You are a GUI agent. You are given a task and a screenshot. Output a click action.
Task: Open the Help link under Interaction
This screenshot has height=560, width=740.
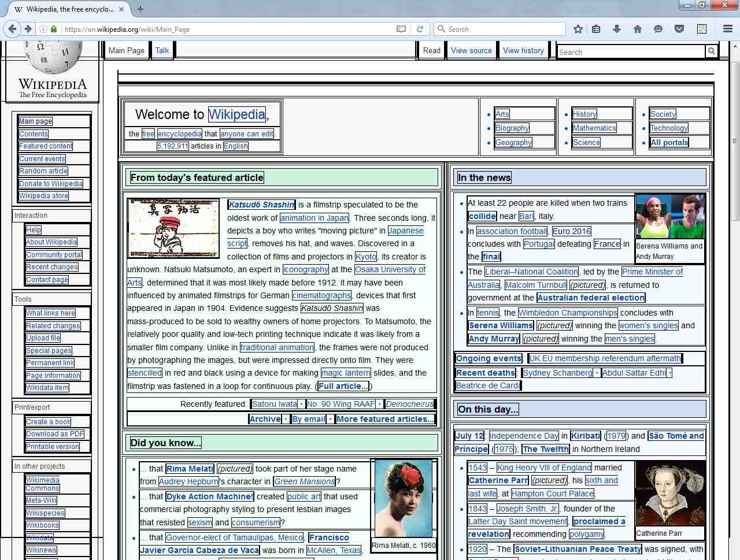click(x=34, y=230)
